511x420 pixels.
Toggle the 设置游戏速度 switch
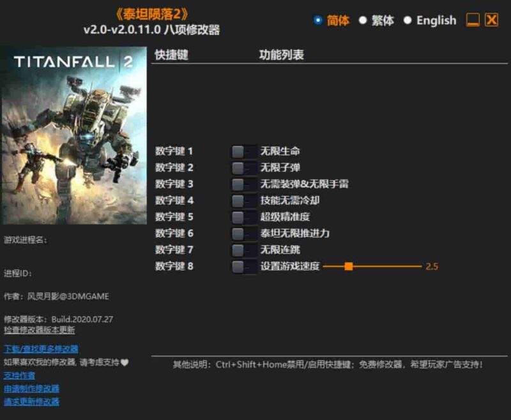(240, 267)
